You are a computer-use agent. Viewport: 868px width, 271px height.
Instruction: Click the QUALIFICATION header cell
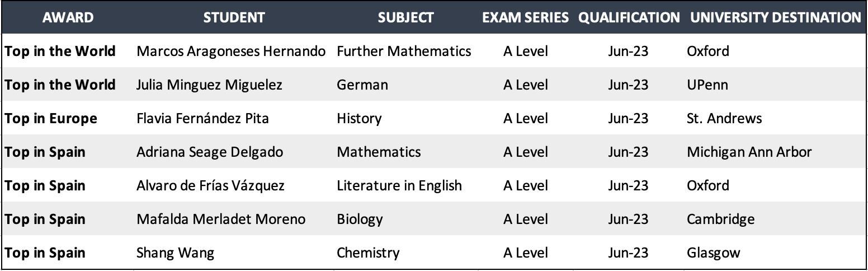629,17
